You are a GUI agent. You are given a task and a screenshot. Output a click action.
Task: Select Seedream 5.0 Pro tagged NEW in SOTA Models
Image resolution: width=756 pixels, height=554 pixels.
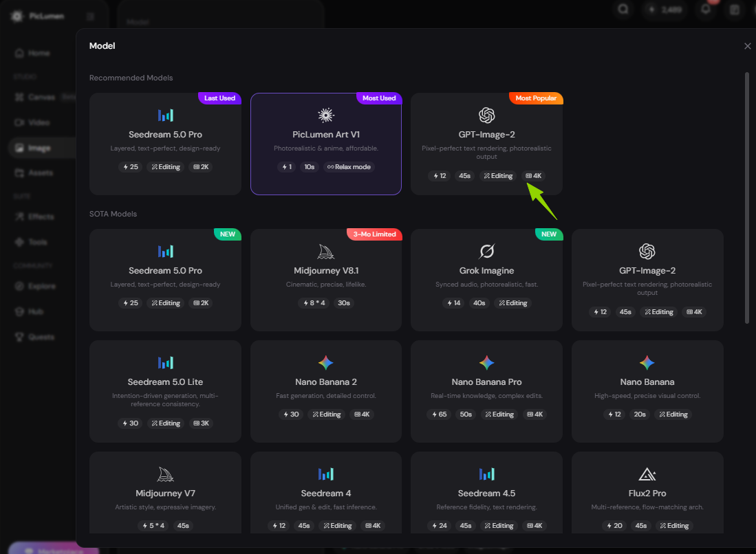pyautogui.click(x=165, y=280)
